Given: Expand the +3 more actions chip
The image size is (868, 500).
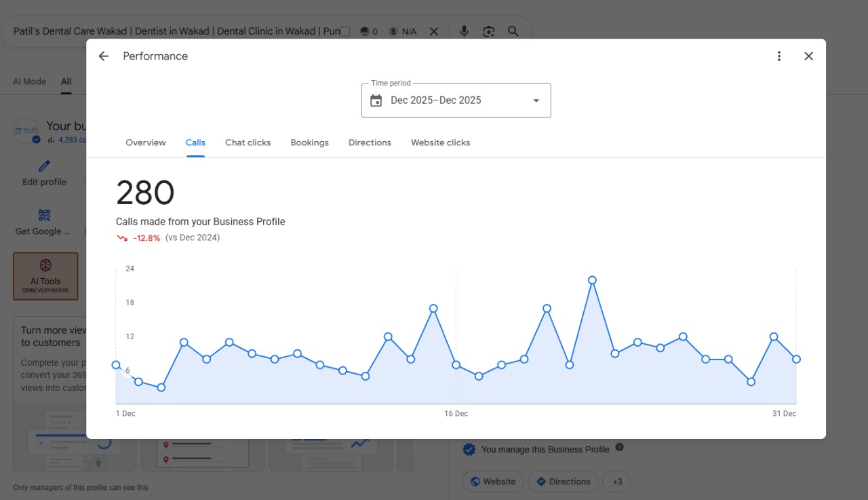Looking at the screenshot, I should point(616,482).
